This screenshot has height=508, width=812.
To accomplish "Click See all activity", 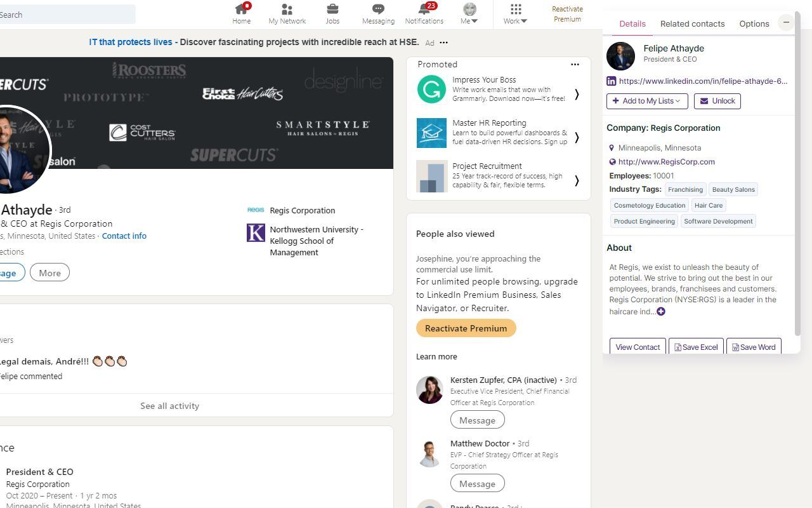I will (x=169, y=406).
